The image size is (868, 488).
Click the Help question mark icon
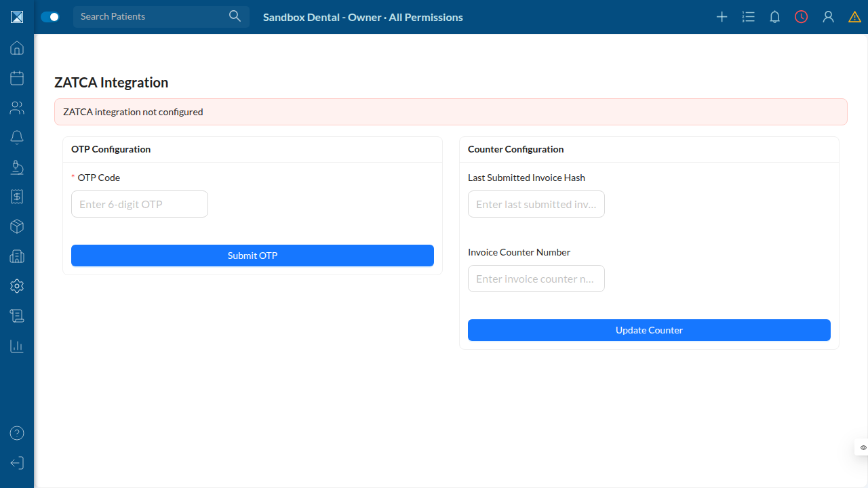[x=17, y=433]
